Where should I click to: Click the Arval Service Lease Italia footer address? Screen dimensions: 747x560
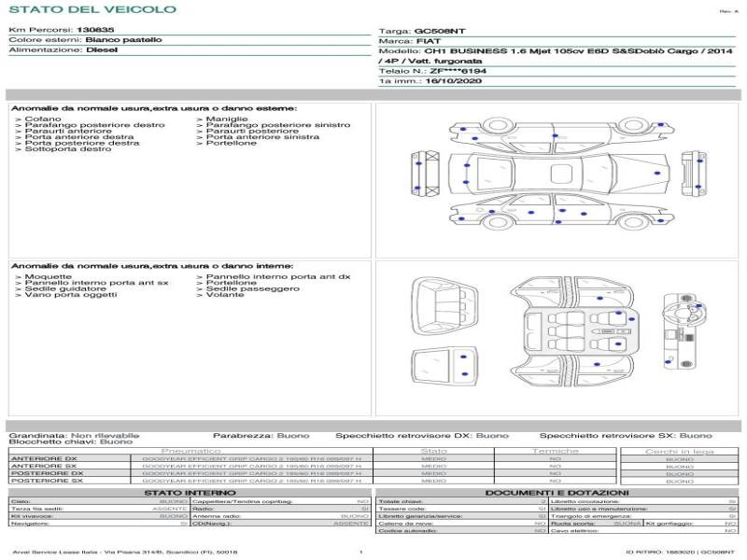(125, 552)
